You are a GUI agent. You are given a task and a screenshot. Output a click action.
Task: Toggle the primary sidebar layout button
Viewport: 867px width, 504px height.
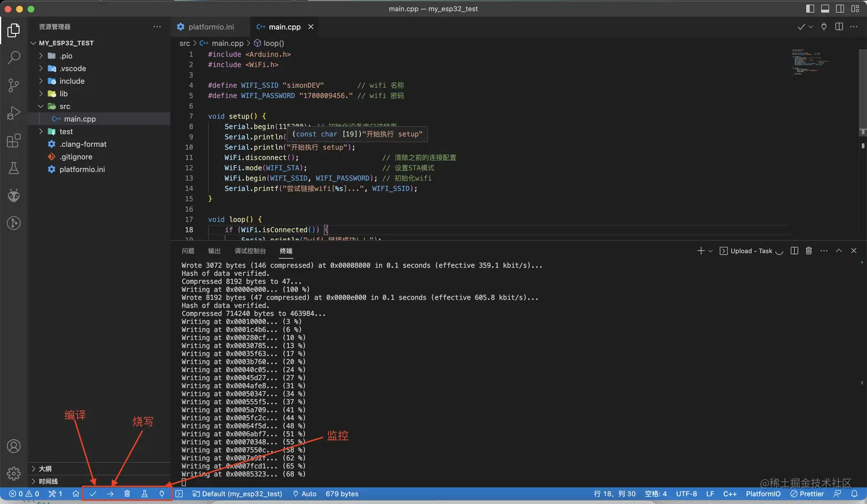(x=810, y=9)
